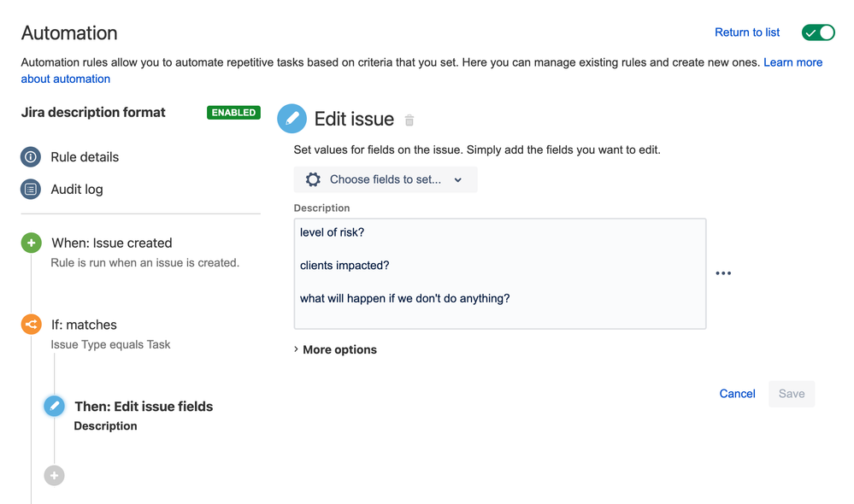Select the If: matches condition step
This screenshot has height=504, width=854.
click(x=84, y=325)
